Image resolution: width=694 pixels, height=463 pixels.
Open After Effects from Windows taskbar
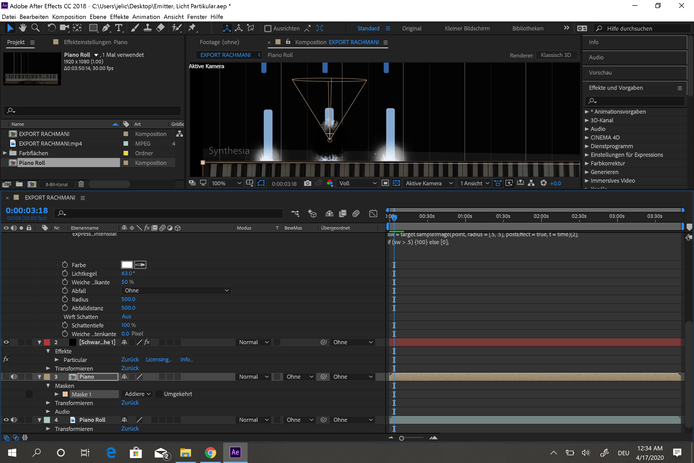coord(236,452)
